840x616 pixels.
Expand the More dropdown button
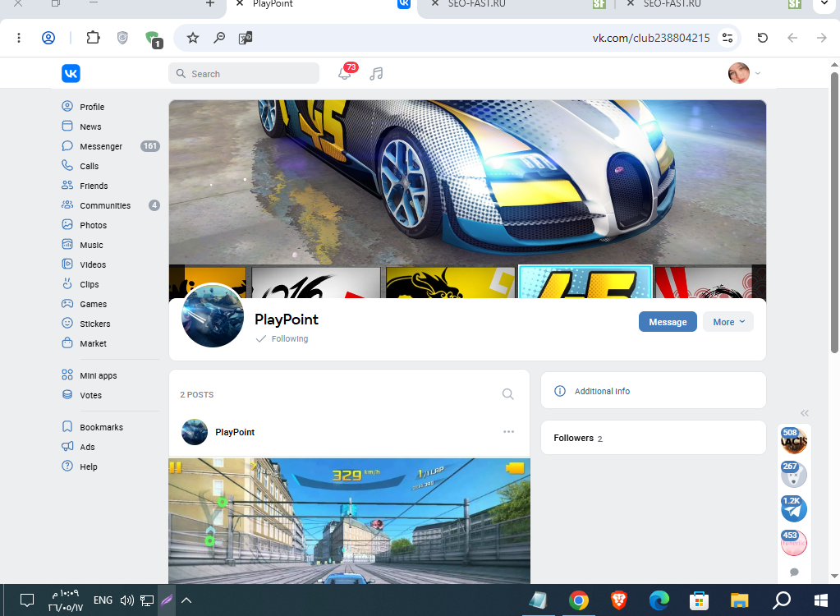728,322
